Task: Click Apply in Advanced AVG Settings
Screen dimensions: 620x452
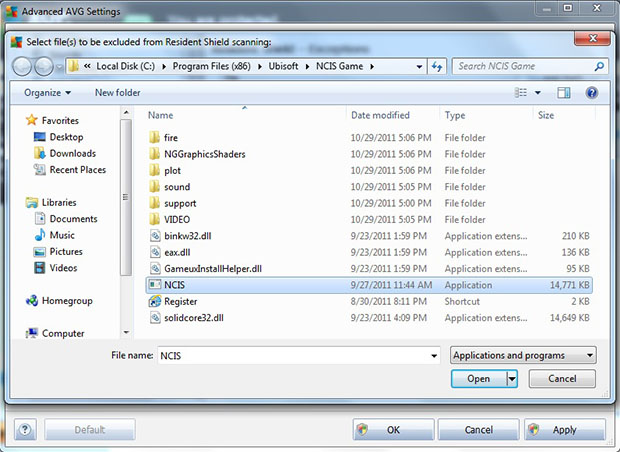Action: click(x=565, y=429)
